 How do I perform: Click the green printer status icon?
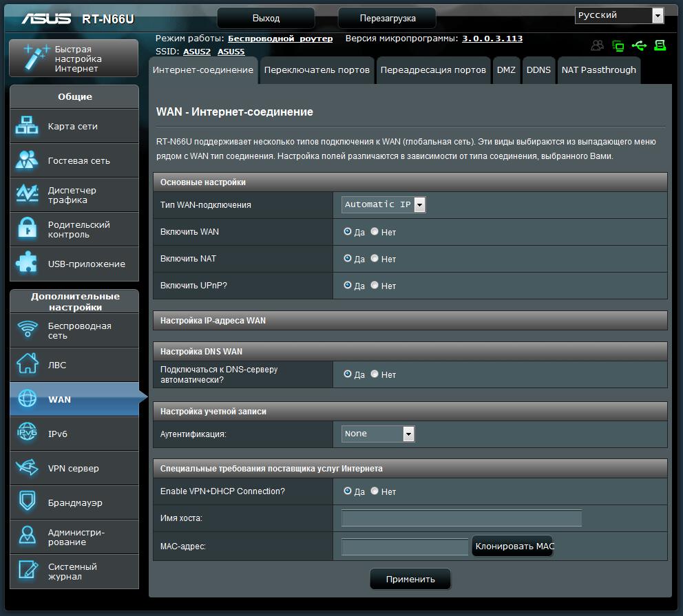[660, 45]
